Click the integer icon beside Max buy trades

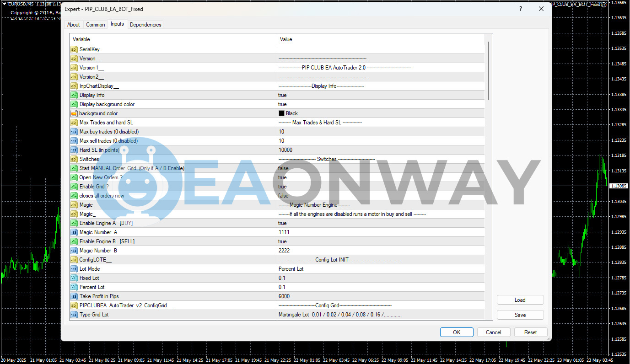(x=74, y=132)
